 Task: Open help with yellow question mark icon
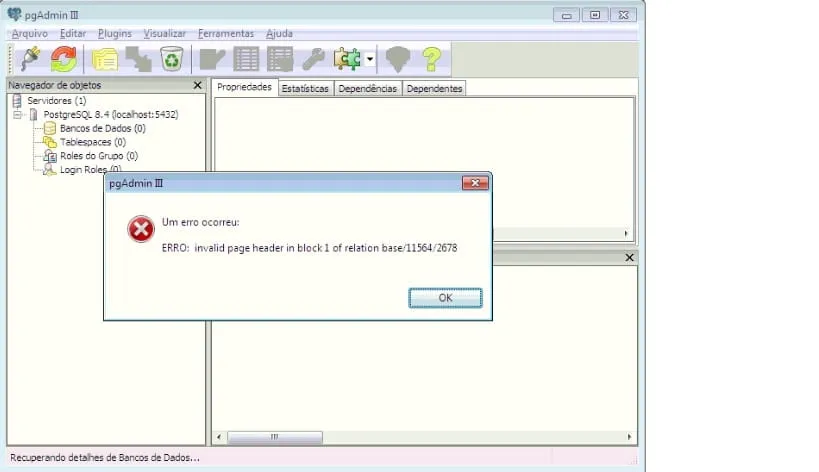tap(432, 59)
